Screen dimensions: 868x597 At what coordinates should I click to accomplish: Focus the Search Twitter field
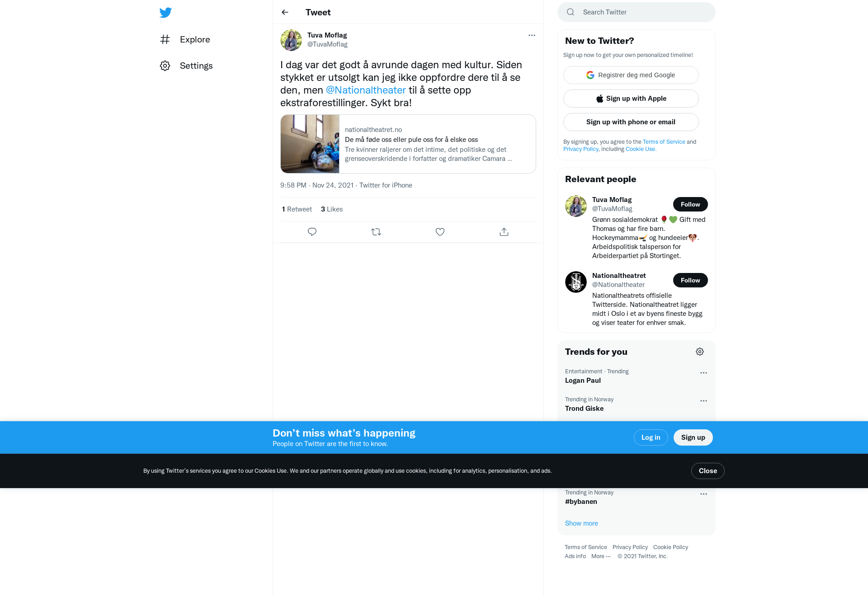pyautogui.click(x=636, y=12)
